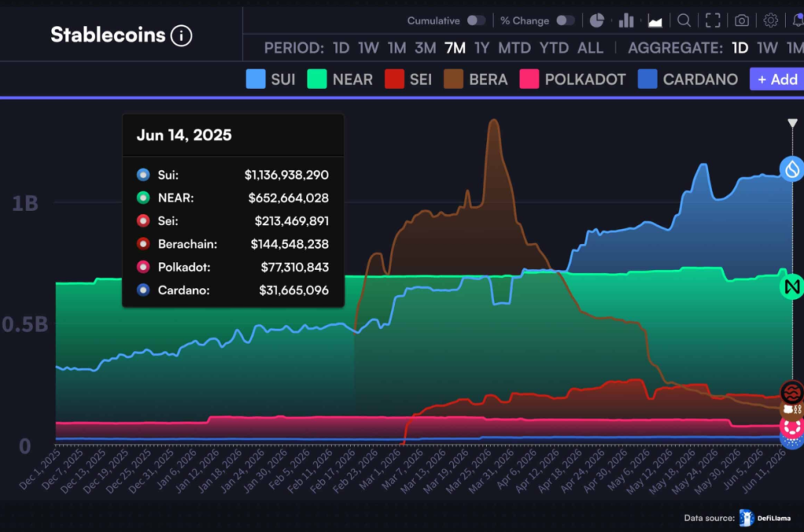Click the info icon beside Stablecoins
804x532 pixels.
pos(181,35)
